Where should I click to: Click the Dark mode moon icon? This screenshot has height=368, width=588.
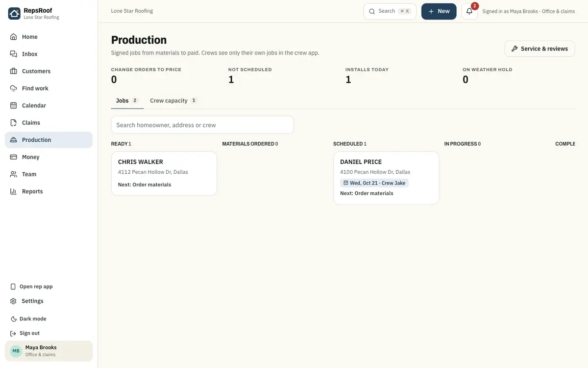[x=13, y=319]
